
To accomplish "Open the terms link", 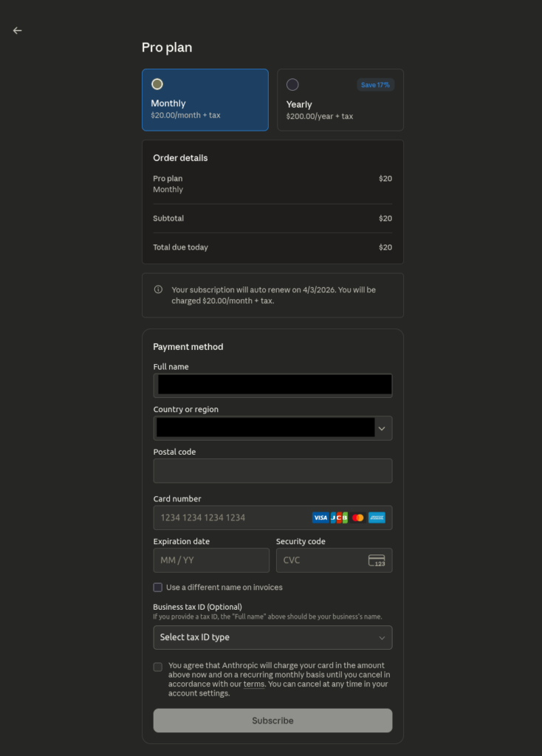I will click(x=254, y=684).
